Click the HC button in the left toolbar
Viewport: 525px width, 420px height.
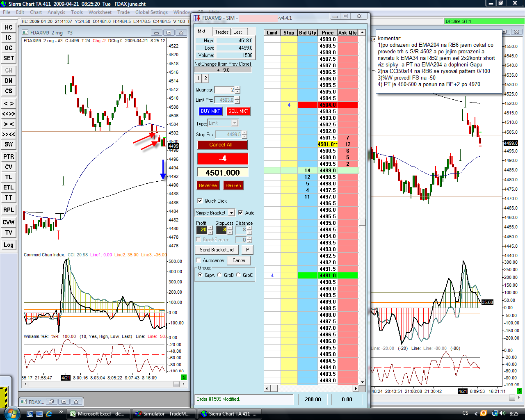[9, 27]
